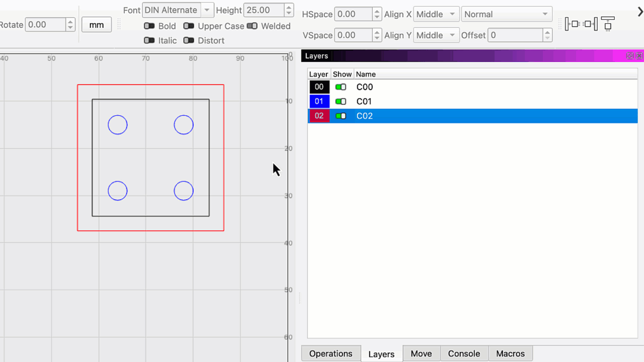The height and width of the screenshot is (362, 644).
Task: Expand the toolbar overflow chevron
Action: (640, 12)
